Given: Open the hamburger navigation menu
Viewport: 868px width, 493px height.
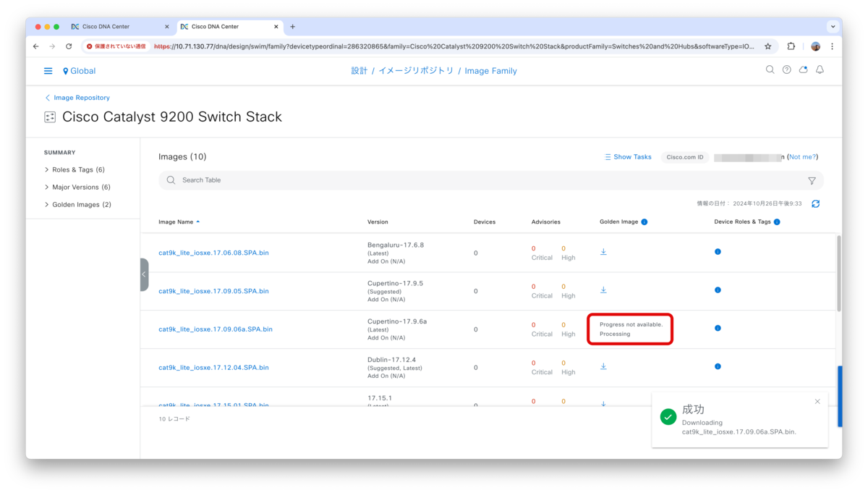Looking at the screenshot, I should point(48,71).
